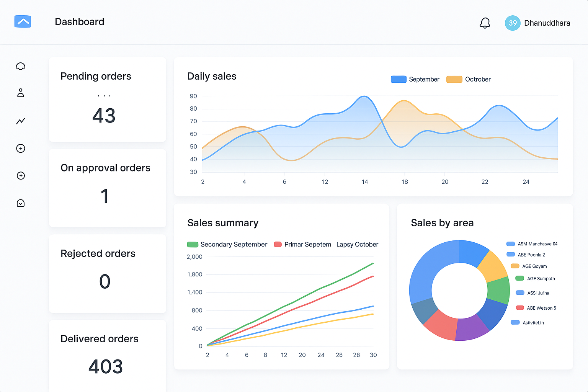Open the Delivered orders card

(x=108, y=354)
